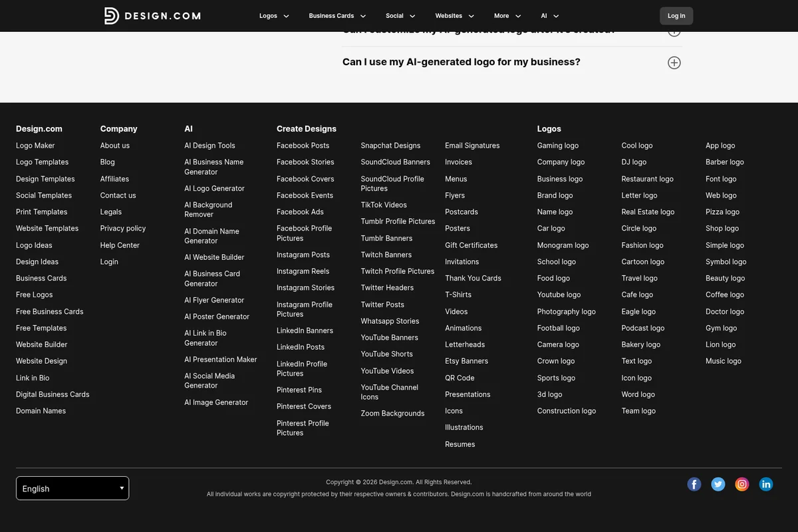Viewport: 798px width, 532px height.
Task: Open the Instagram social icon
Action: tap(742, 484)
